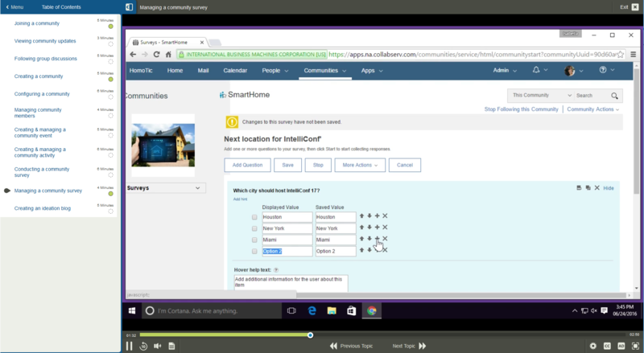The image size is (644, 353).
Task: Exit the course player
Action: 630,7
